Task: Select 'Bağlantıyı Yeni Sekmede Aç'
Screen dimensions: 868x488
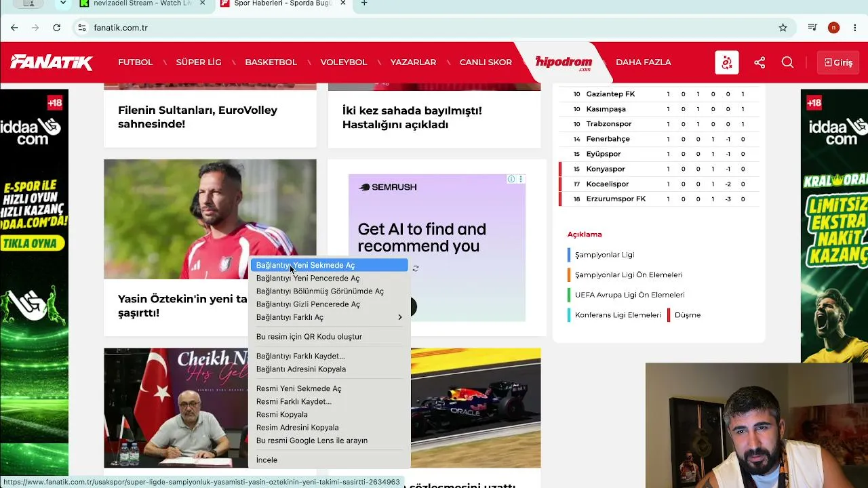Action: (x=330, y=265)
